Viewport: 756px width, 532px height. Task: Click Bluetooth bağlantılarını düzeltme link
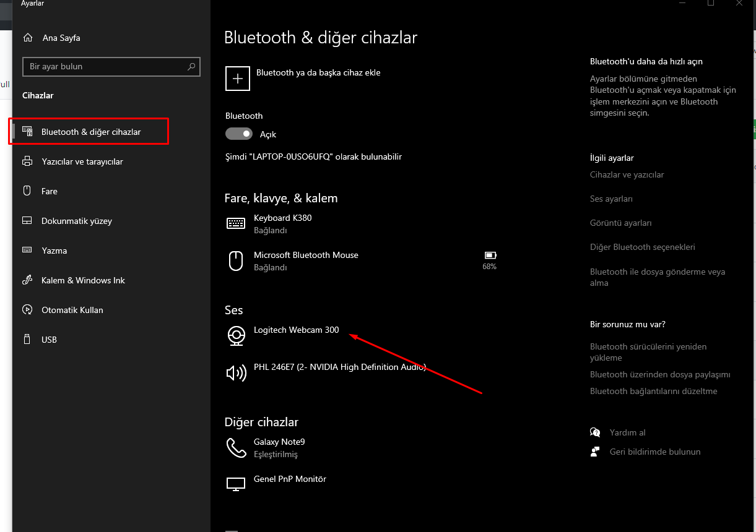tap(653, 391)
